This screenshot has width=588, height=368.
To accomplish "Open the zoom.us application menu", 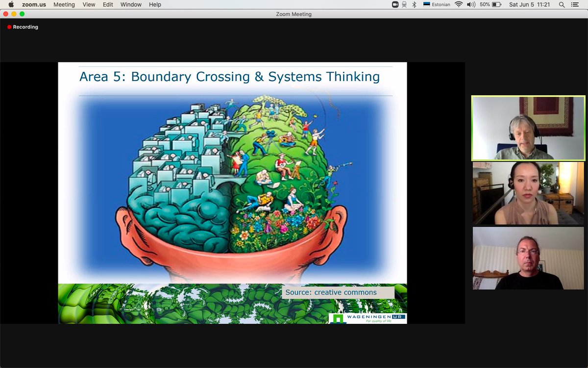I will 33,4.
